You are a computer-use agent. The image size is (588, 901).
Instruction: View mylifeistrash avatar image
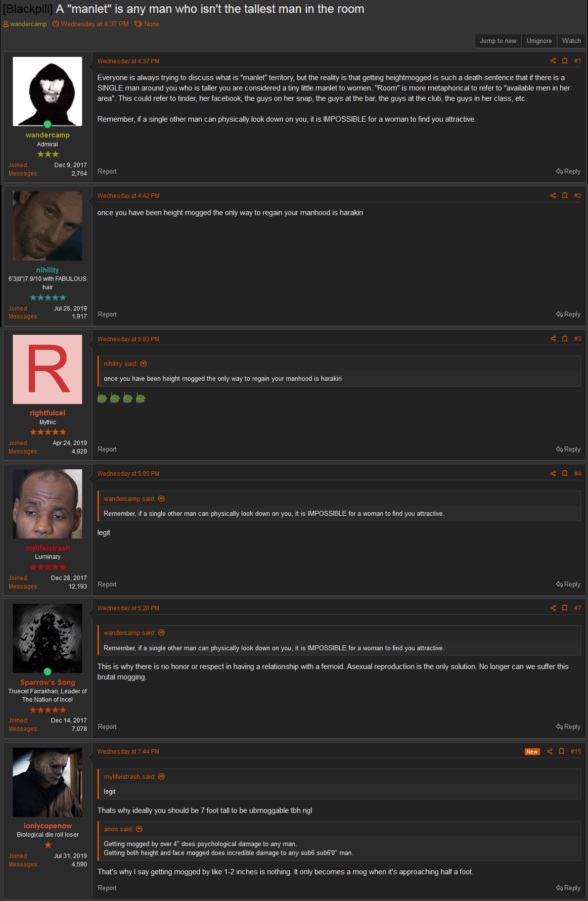tap(47, 504)
